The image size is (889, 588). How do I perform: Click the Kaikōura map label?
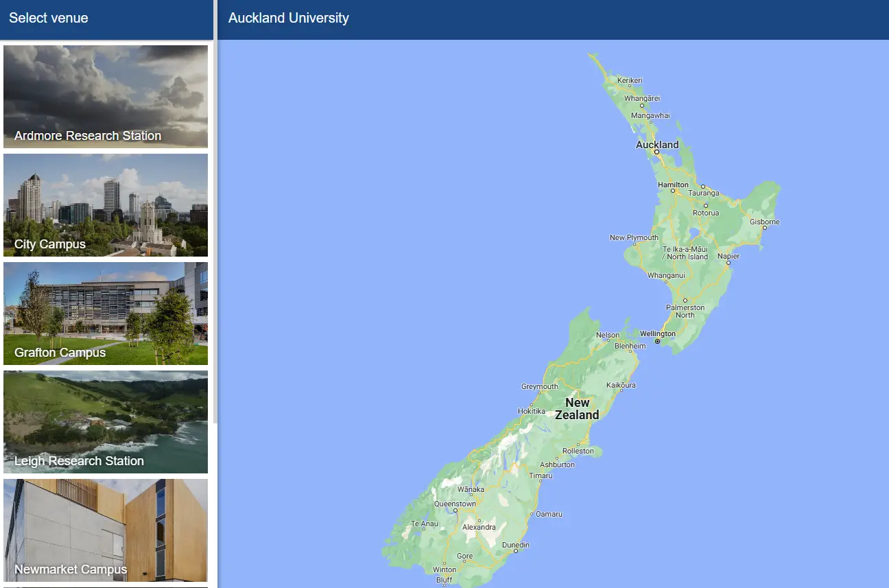(x=621, y=386)
